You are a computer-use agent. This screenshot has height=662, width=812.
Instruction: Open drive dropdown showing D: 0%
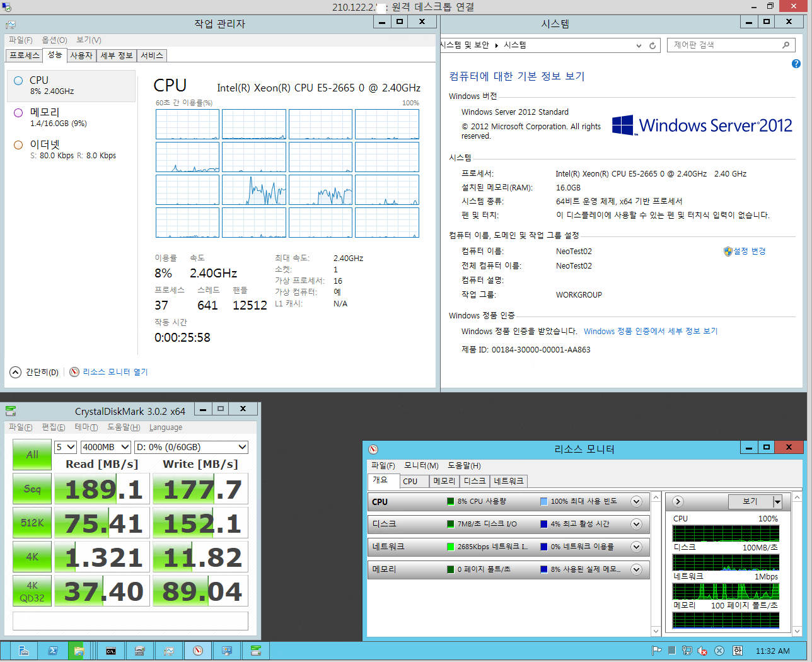point(192,447)
